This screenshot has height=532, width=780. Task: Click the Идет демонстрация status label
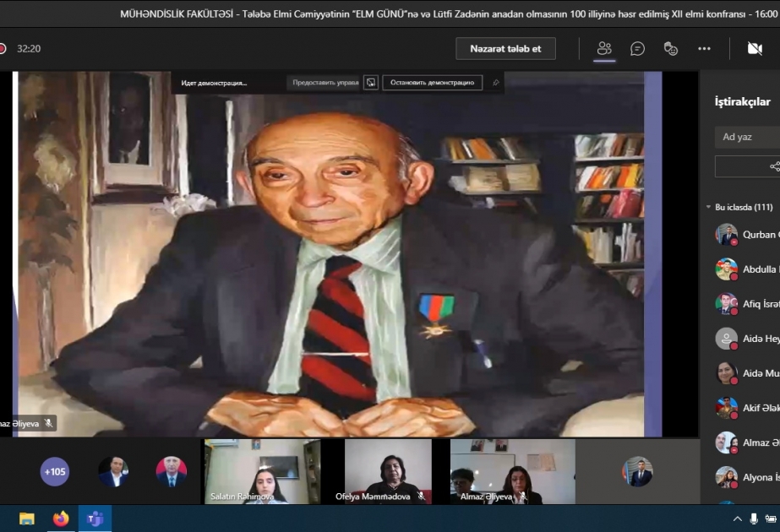click(214, 83)
